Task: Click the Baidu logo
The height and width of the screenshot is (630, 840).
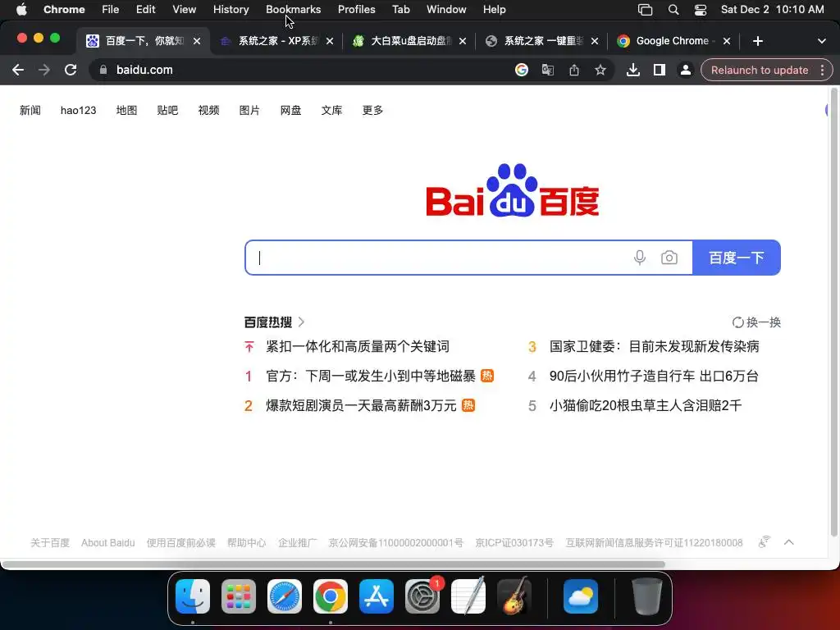Action: coord(513,190)
